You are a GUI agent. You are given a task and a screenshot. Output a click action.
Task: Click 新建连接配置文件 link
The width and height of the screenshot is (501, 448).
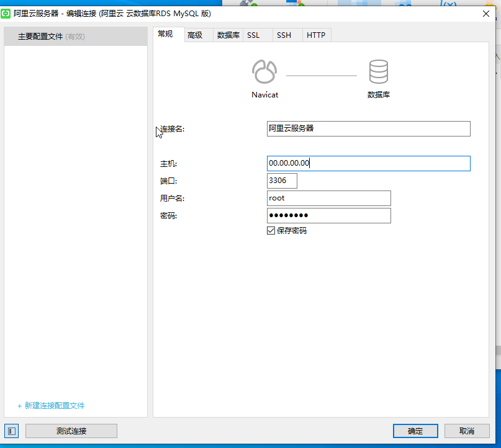tap(51, 406)
